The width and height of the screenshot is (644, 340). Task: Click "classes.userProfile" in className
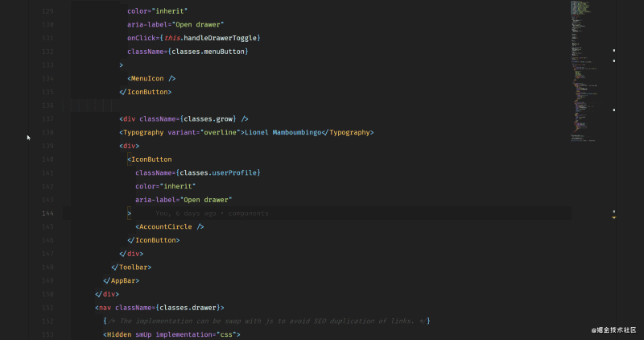pyautogui.click(x=218, y=172)
